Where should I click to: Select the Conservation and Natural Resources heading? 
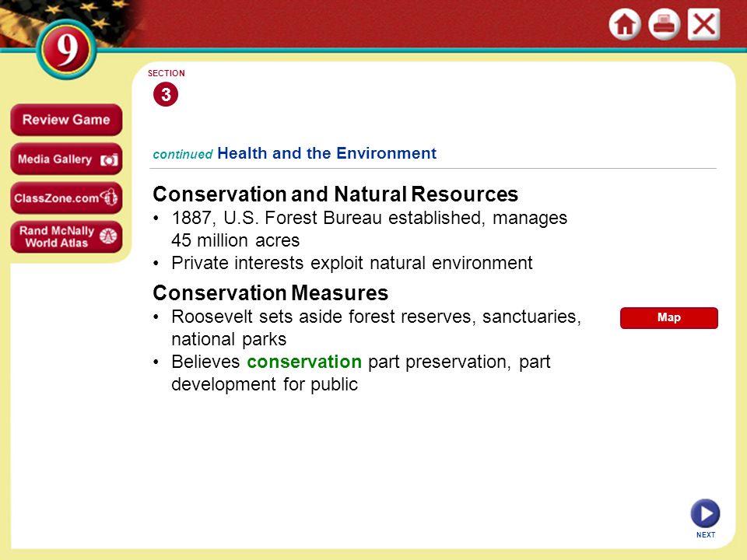click(335, 194)
